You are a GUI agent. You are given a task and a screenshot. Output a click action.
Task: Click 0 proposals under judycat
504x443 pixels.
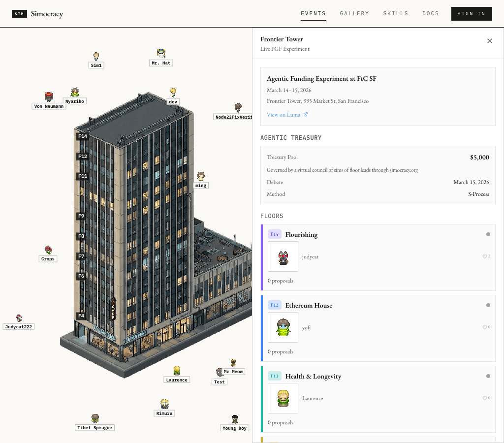(280, 281)
